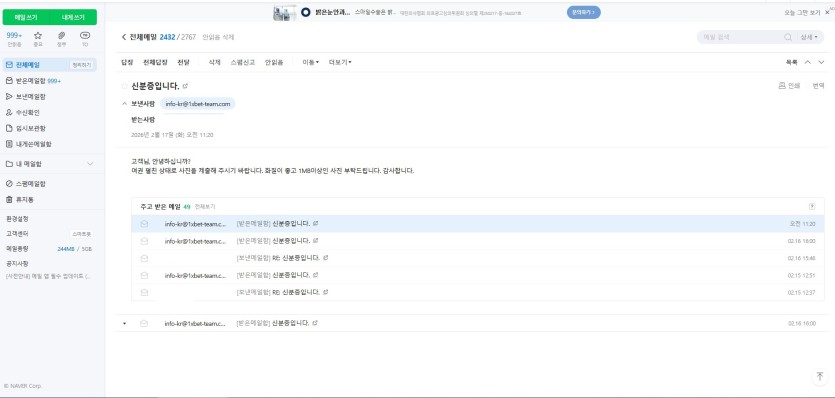The width and height of the screenshot is (835, 398).
Task: Toggle the star before the mail subject
Action: coord(124,86)
